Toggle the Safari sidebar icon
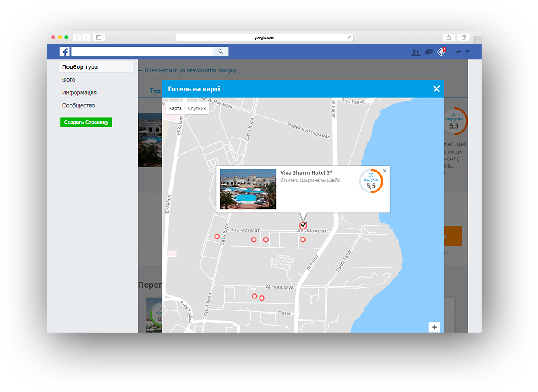This screenshot has height=392, width=538. [x=99, y=38]
